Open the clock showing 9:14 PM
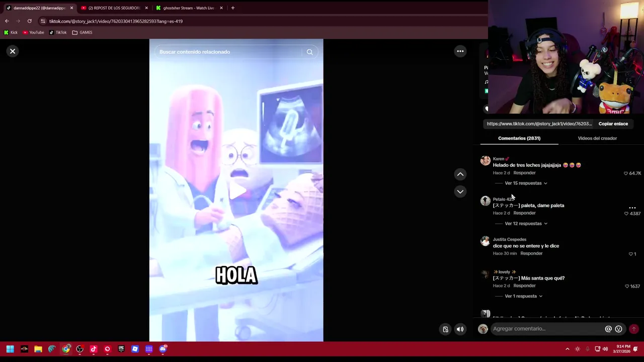Screen dimensions: 644x362 pos(623,349)
